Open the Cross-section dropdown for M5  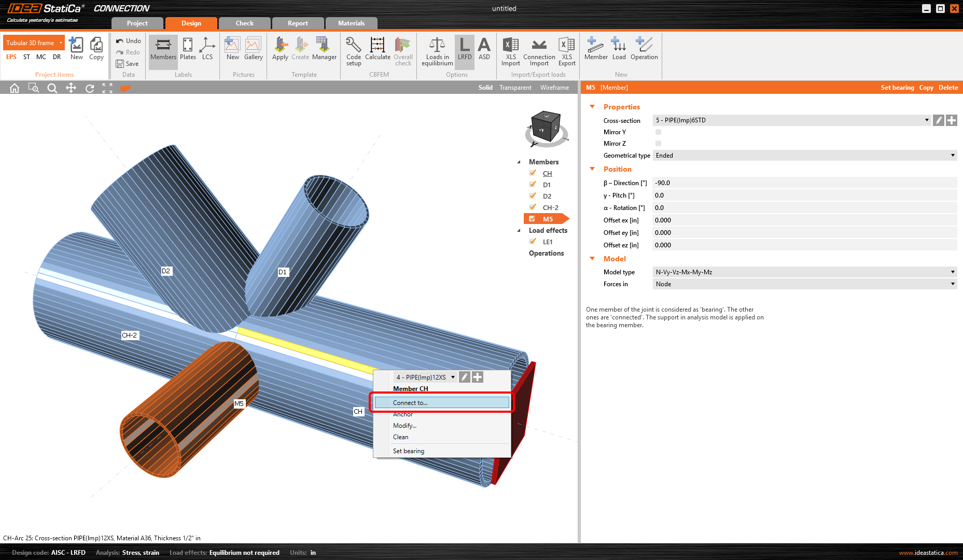click(x=927, y=120)
